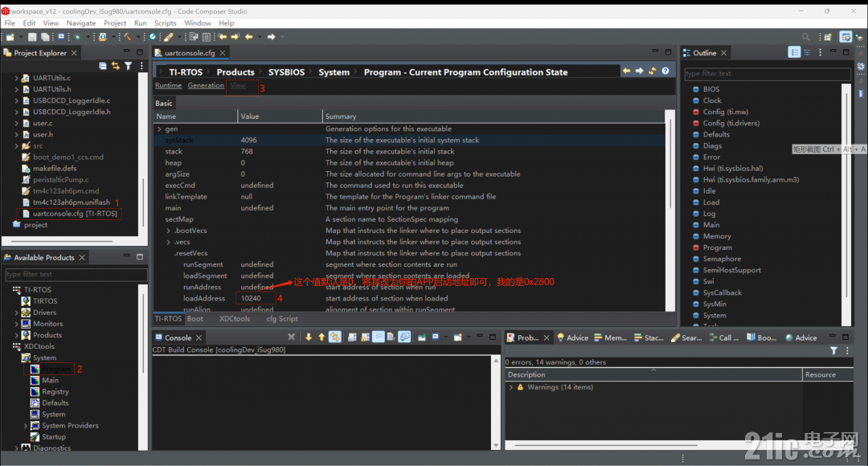Click the Build hammer icon

tap(127, 37)
